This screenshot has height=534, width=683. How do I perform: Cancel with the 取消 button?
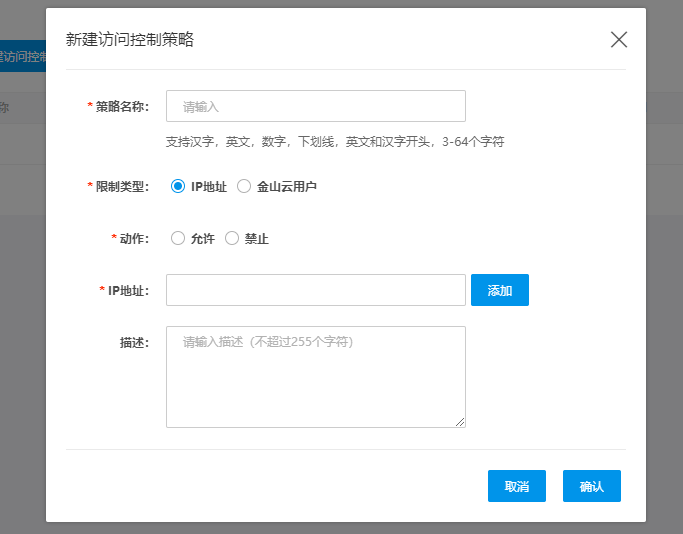pyautogui.click(x=516, y=486)
